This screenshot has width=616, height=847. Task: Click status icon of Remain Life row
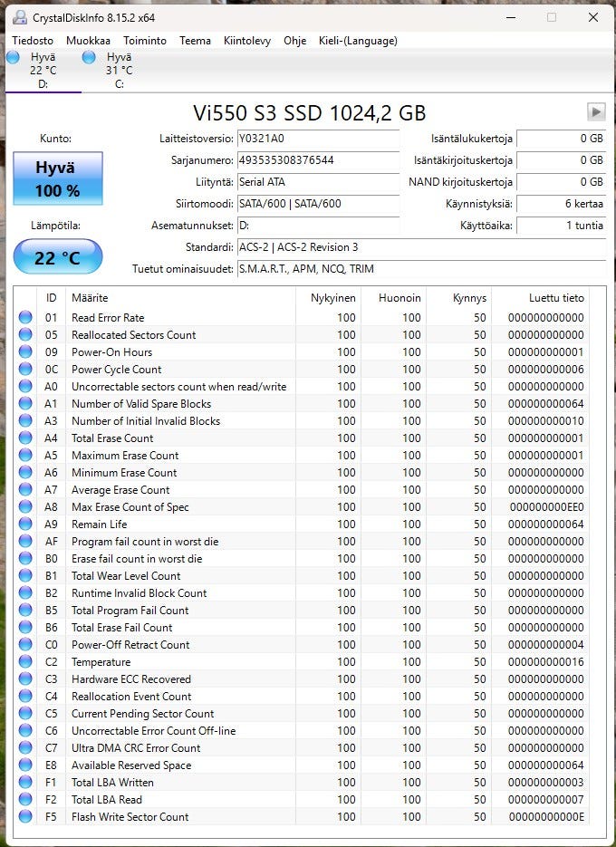pyautogui.click(x=25, y=524)
